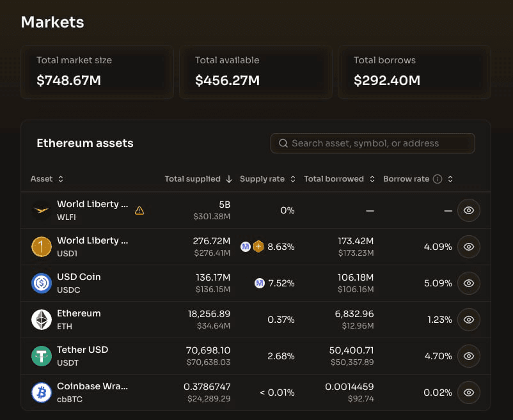Image resolution: width=513 pixels, height=420 pixels.
Task: Open the Ethereum asset name
Action: click(x=79, y=313)
